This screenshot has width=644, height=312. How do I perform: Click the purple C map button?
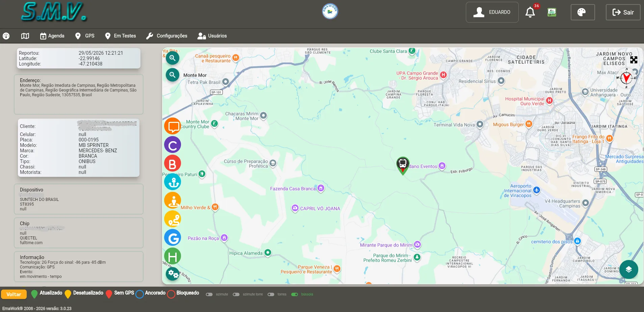(173, 145)
